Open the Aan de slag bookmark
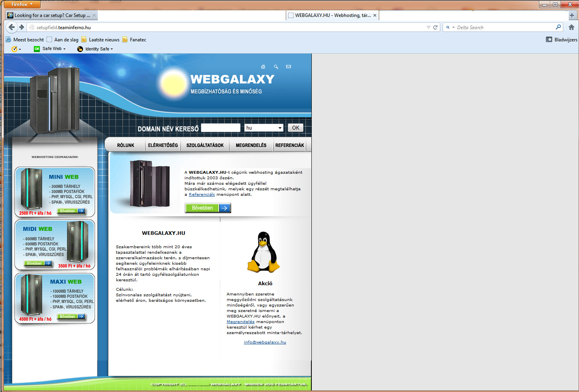The width and height of the screenshot is (579, 392). pyautogui.click(x=63, y=40)
